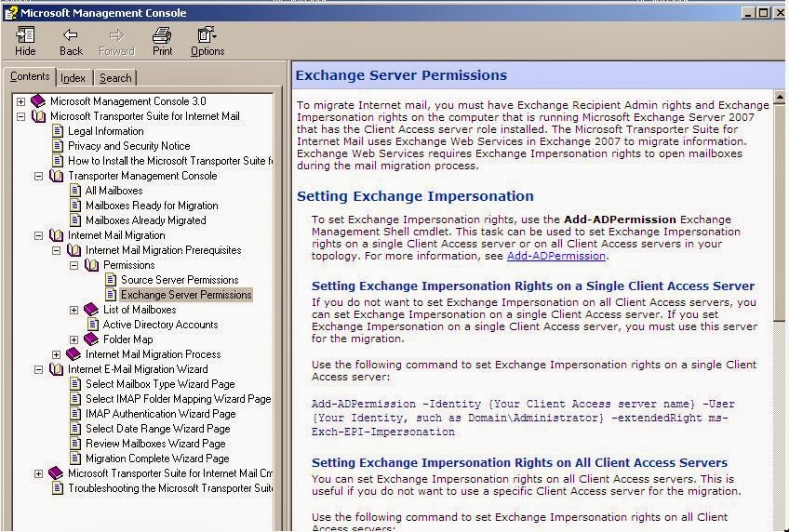Expand Microsoft Transporter Suite for Internet Mail Cmdlets node
The width and height of the screenshot is (789, 532).
[38, 473]
